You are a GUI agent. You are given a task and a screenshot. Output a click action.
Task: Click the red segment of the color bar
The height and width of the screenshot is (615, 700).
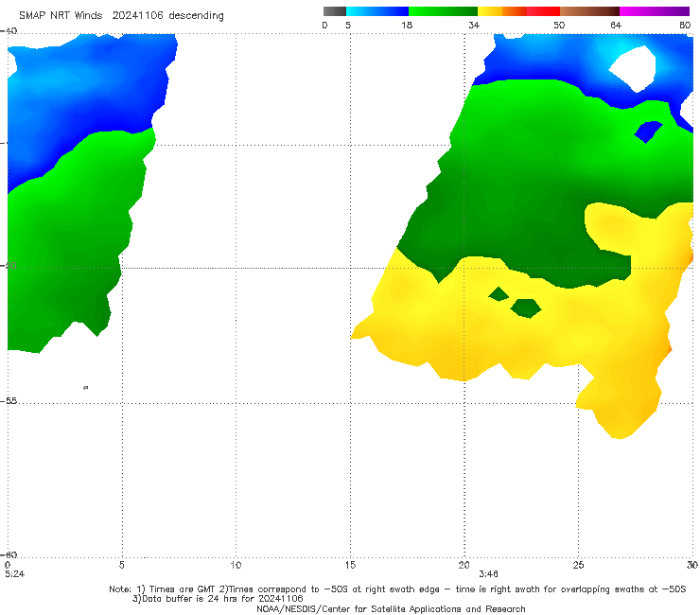[543, 11]
